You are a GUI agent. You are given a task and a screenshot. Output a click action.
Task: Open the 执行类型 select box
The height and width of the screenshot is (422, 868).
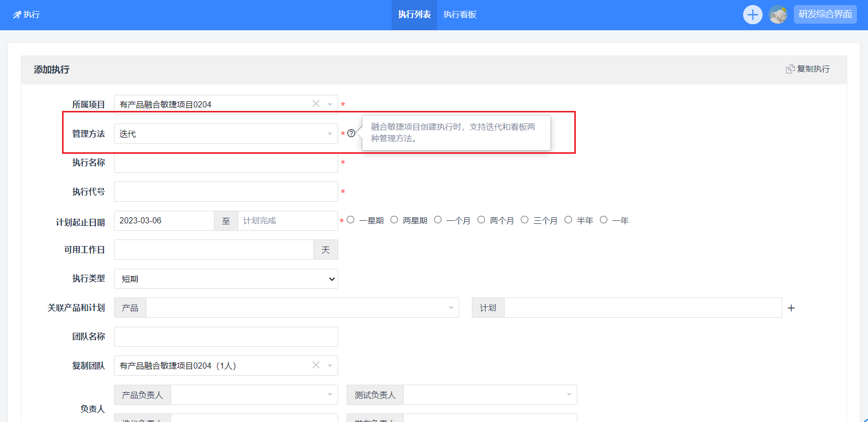click(x=226, y=279)
